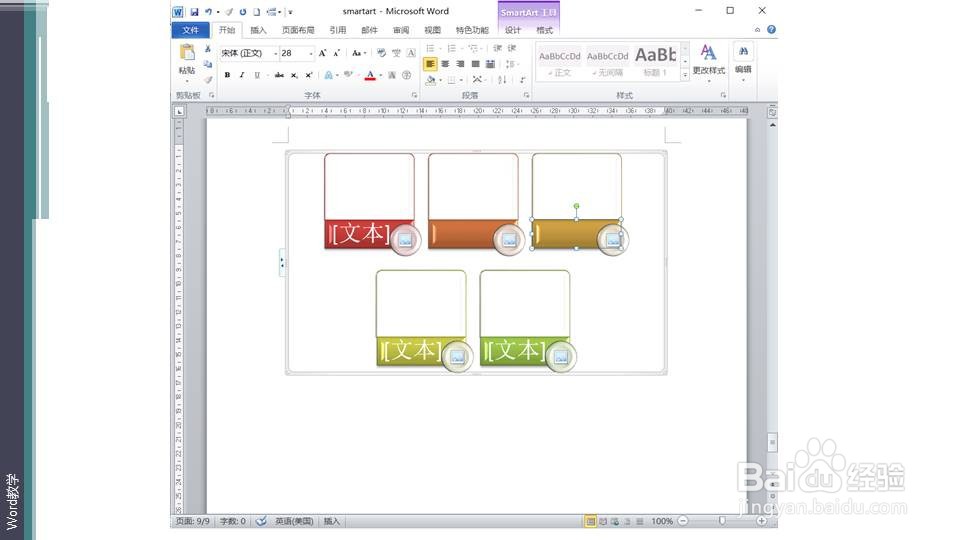This screenshot has width=960, height=540.
Task: Toggle italic formatting
Action: pos(242,75)
